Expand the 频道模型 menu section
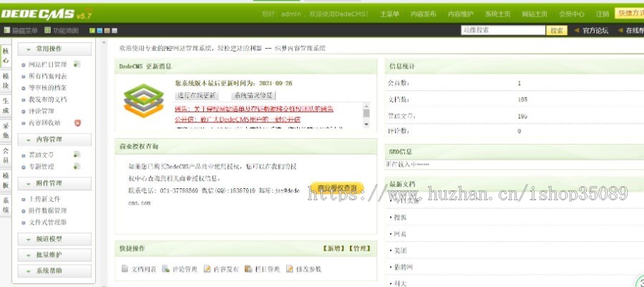Screen dimensions: 644x287 (54, 239)
